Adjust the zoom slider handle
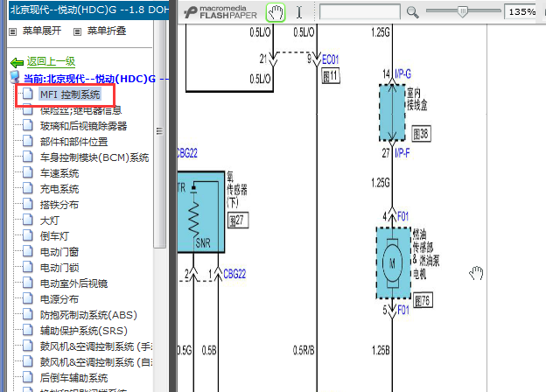Screen dimensions: 546x392 click(462, 11)
